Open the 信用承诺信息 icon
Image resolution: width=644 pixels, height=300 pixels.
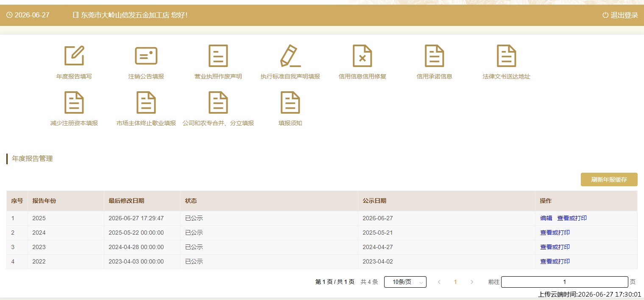click(435, 56)
